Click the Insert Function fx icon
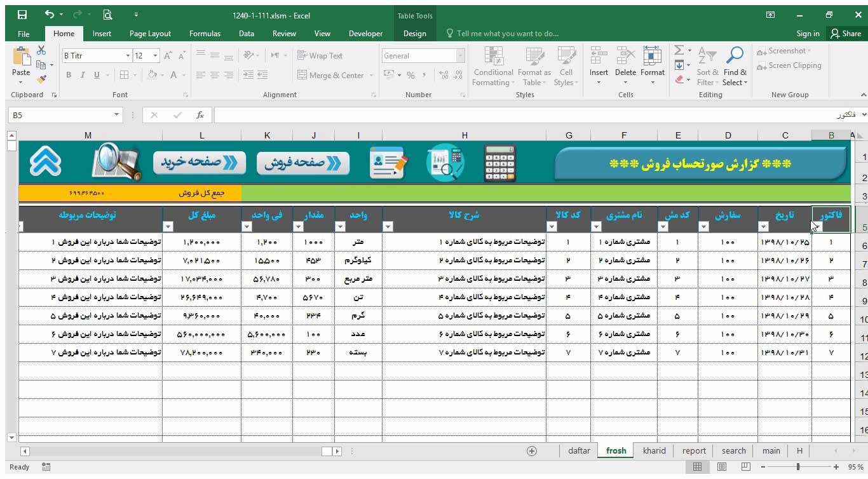Viewport: 868px width, 479px height. pyautogui.click(x=200, y=115)
